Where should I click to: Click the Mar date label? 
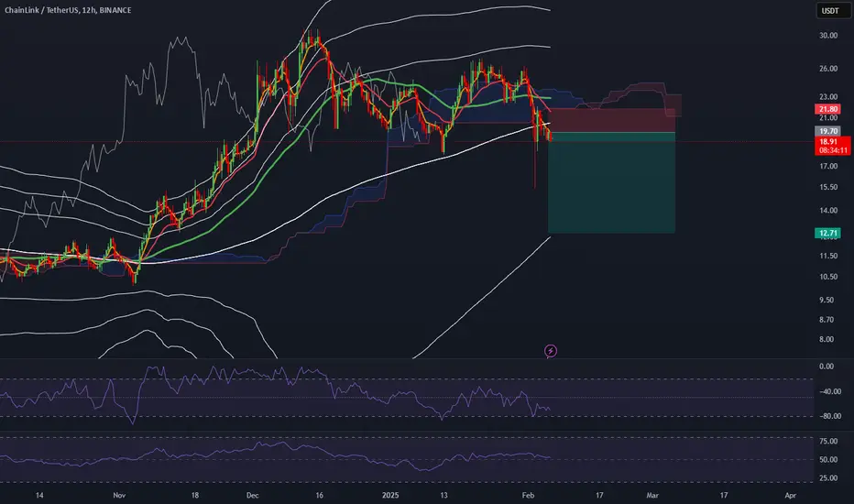[652, 495]
